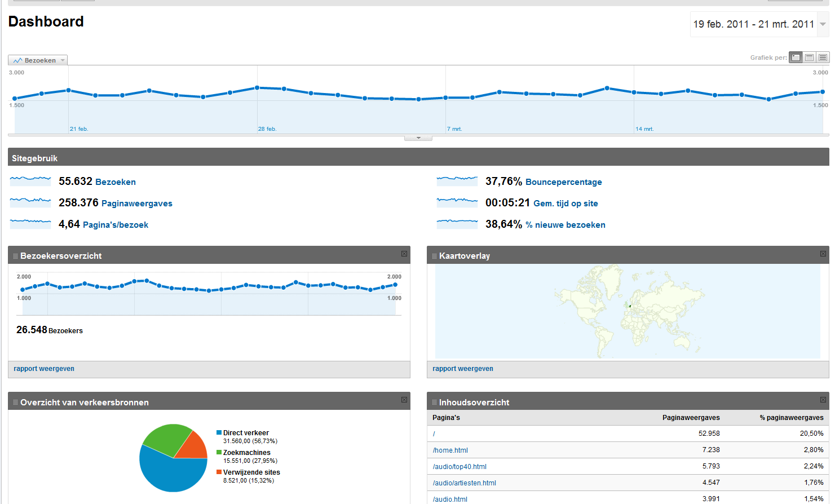Collapse the main graph using the arrow tab
Screen dimensions: 835x504
pyautogui.click(x=418, y=138)
